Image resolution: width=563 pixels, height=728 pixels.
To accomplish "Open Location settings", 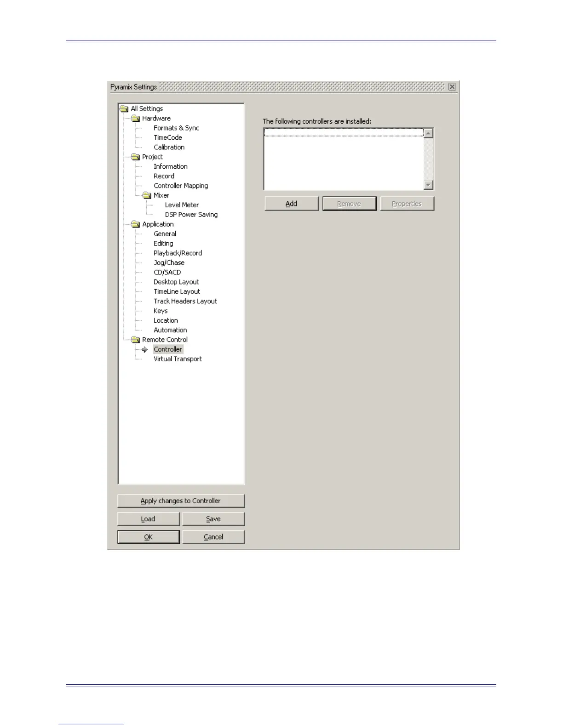I will (x=166, y=321).
